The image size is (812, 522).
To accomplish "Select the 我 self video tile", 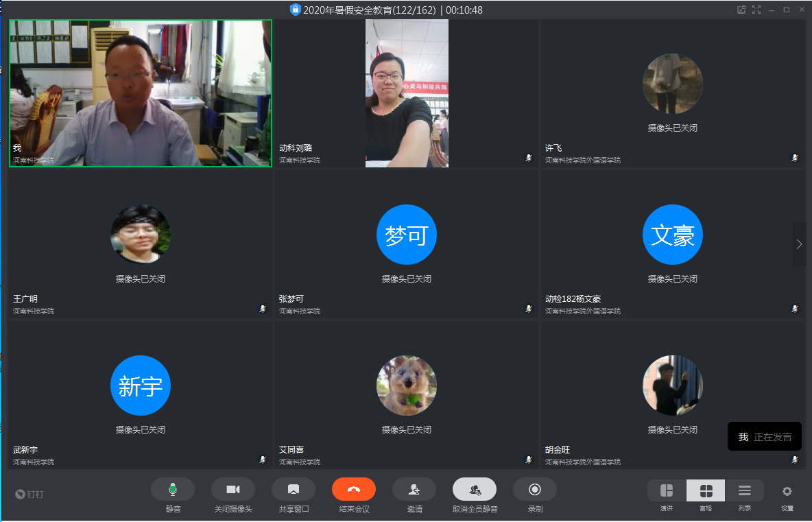I will 141,93.
